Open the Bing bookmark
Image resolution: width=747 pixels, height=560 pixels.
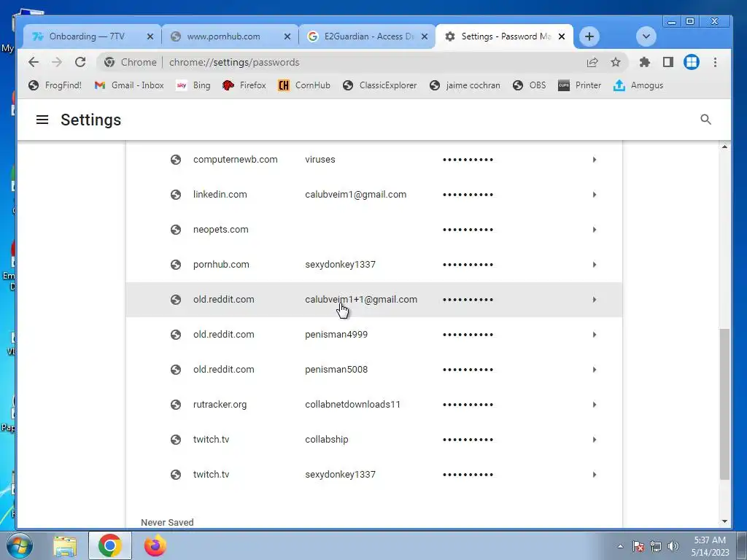193,85
